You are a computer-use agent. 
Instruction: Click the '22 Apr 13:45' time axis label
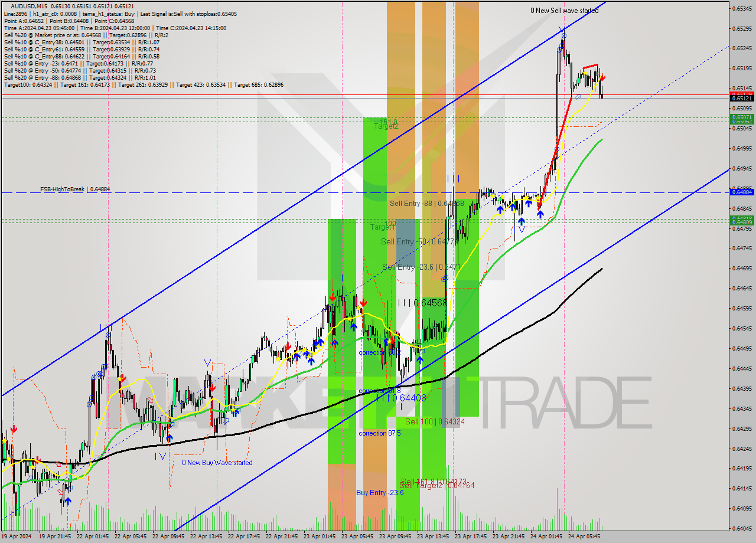pos(207,537)
